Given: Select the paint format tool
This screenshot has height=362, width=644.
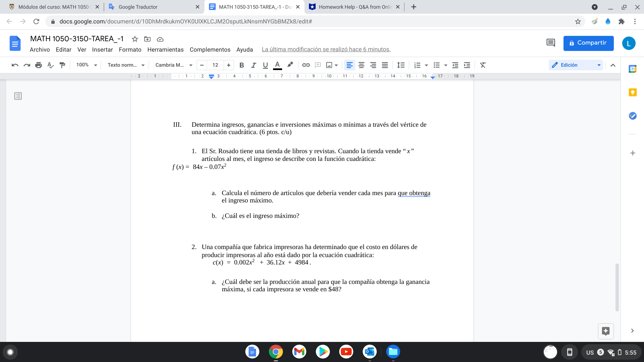Looking at the screenshot, I should 62,65.
